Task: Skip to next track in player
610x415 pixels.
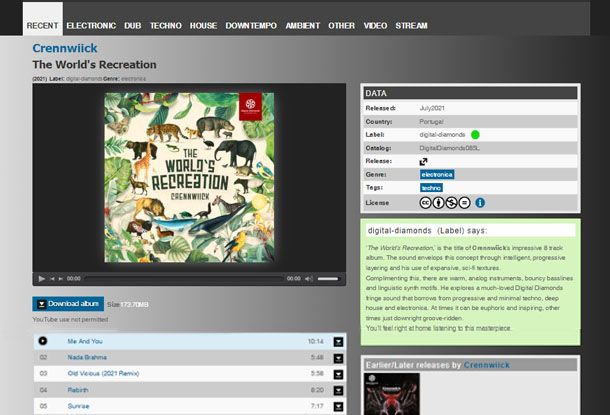Action: pos(60,279)
